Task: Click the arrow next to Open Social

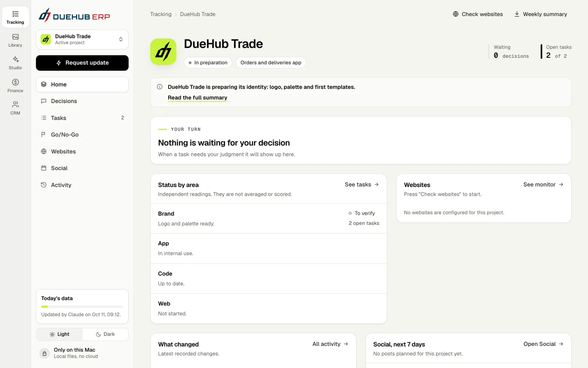Action: click(561, 344)
